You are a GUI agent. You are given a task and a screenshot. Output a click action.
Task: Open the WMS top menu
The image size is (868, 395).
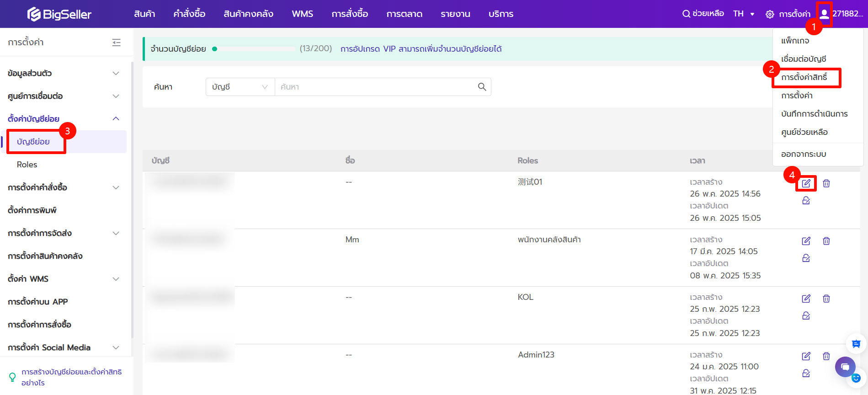pos(303,14)
